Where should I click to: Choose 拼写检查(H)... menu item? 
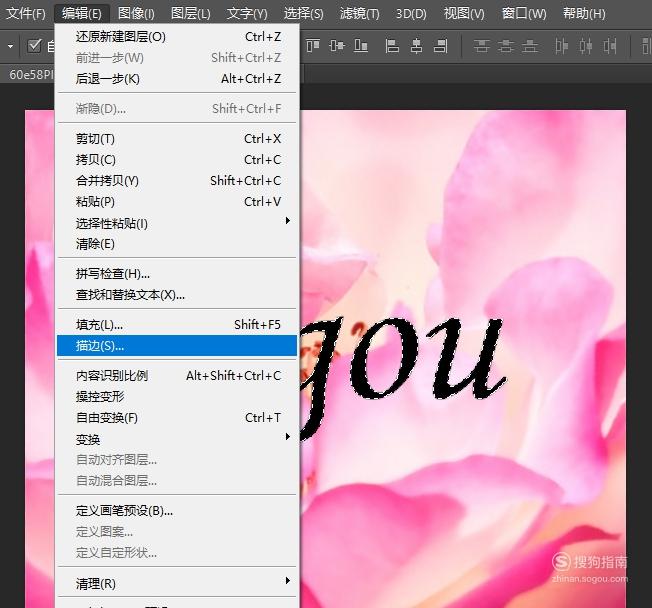point(177,274)
